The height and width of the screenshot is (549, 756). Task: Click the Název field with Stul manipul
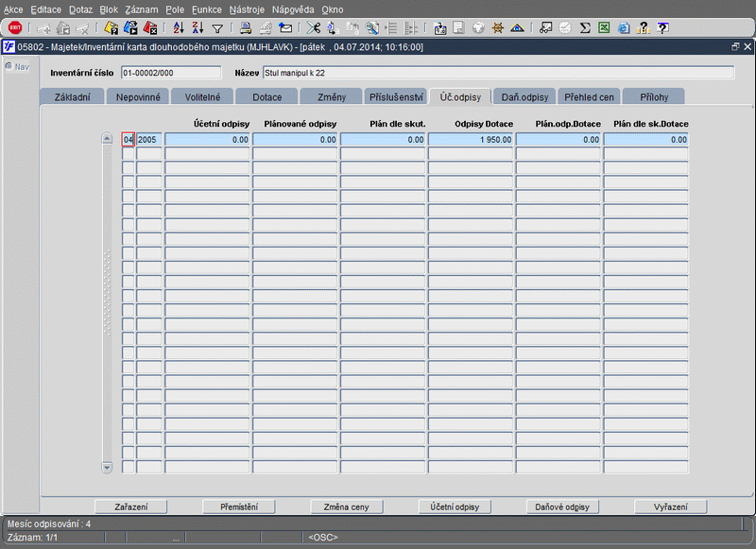(499, 73)
